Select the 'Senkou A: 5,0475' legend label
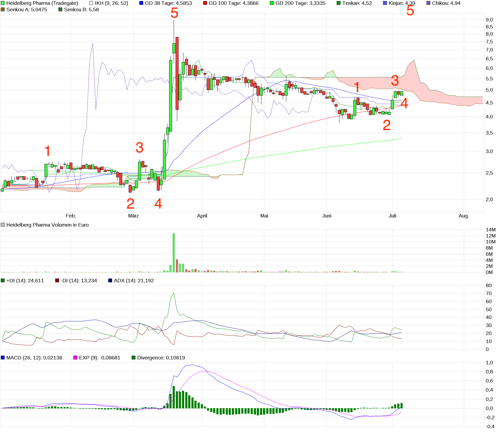The image size is (504, 432). pos(27,10)
